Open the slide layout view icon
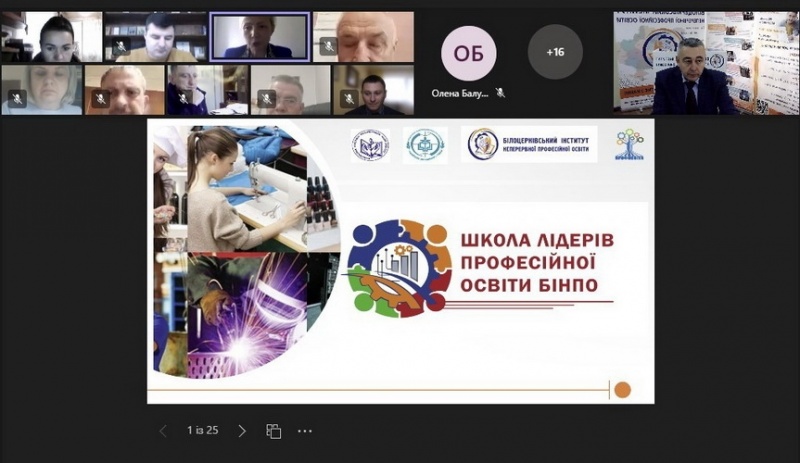The height and width of the screenshot is (463, 800). [273, 431]
